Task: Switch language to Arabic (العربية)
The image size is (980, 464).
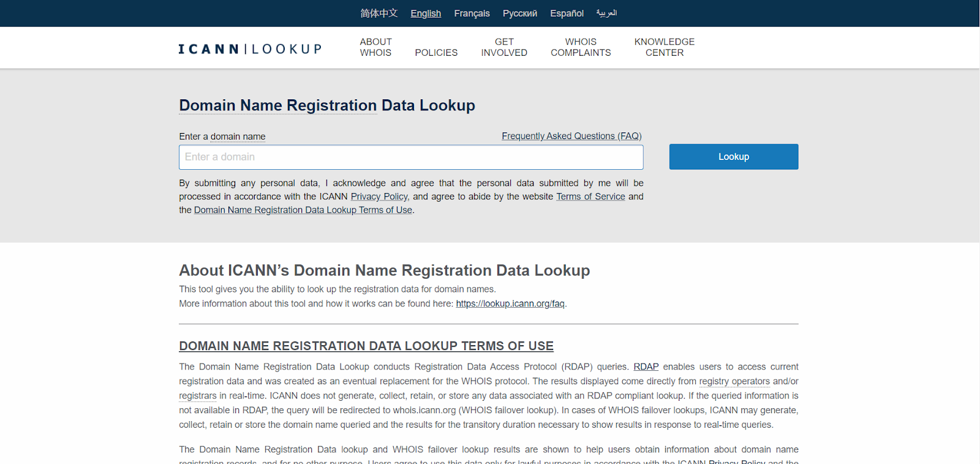Action: (x=606, y=13)
